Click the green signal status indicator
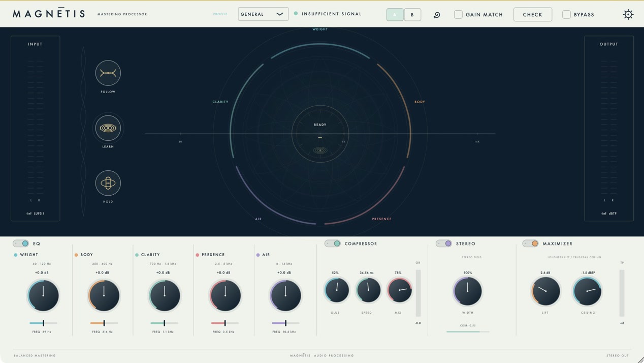The width and height of the screenshot is (644, 363). tap(296, 14)
